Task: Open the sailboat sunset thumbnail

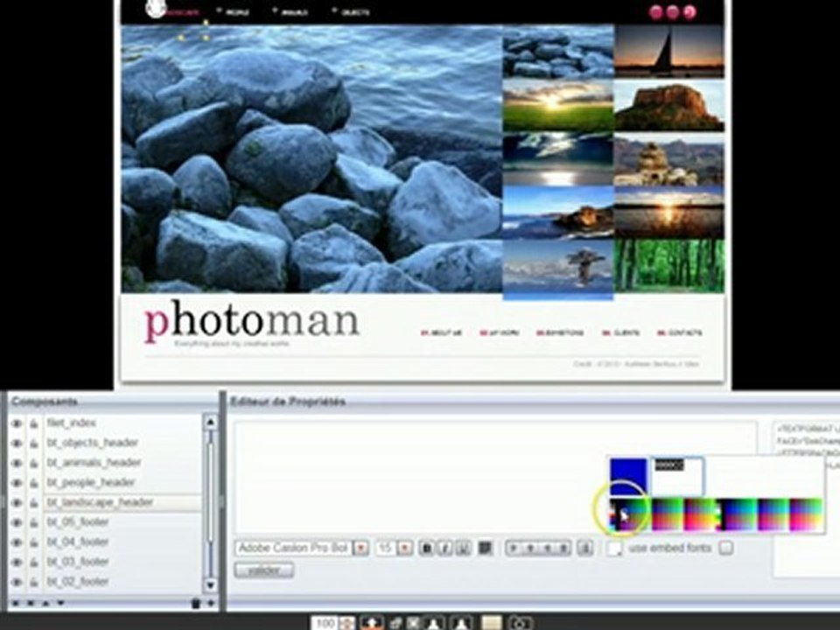Action: (x=669, y=52)
